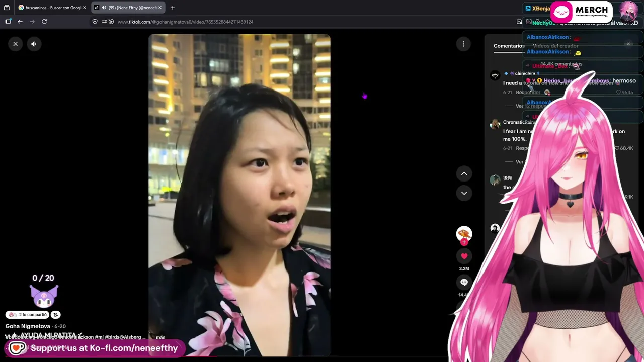Open the ChromaticRain commenter avatar
This screenshot has height=362, width=644.
(495, 124)
